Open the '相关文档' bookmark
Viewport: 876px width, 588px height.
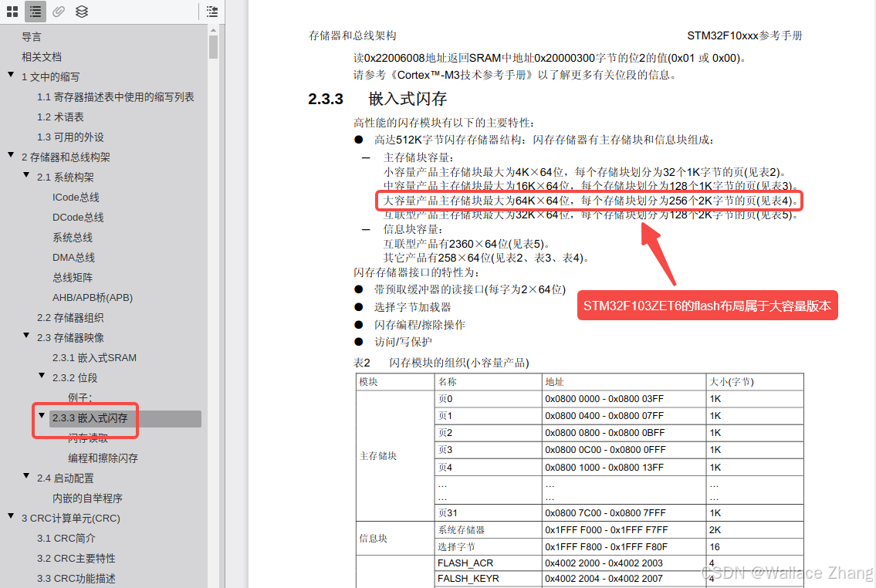tap(42, 57)
